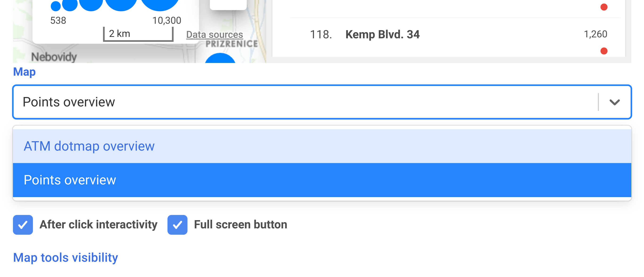
Task: Open the Data sources link
Action: 215,35
